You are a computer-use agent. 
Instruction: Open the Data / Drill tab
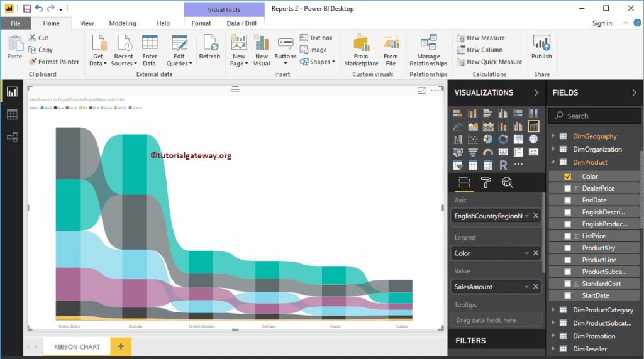pos(241,23)
